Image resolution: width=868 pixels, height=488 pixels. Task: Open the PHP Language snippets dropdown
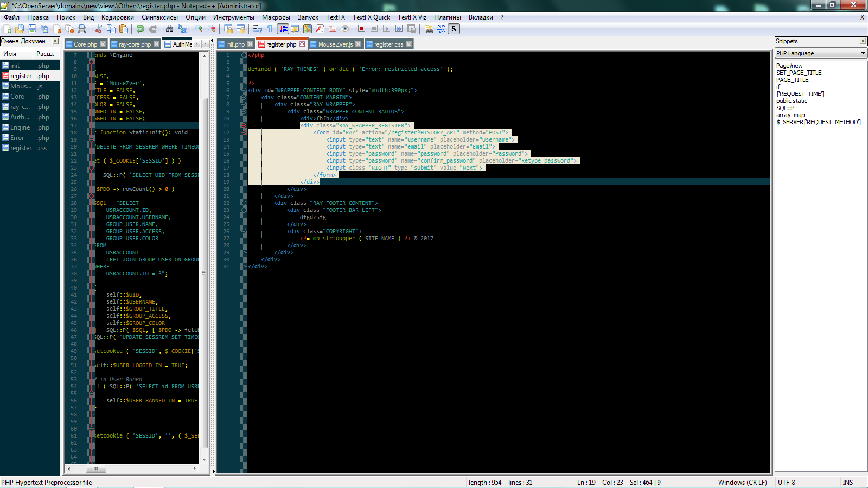tap(821, 53)
